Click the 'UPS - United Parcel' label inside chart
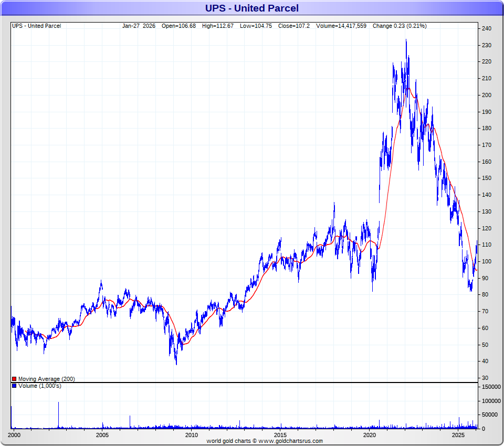 click(37, 26)
